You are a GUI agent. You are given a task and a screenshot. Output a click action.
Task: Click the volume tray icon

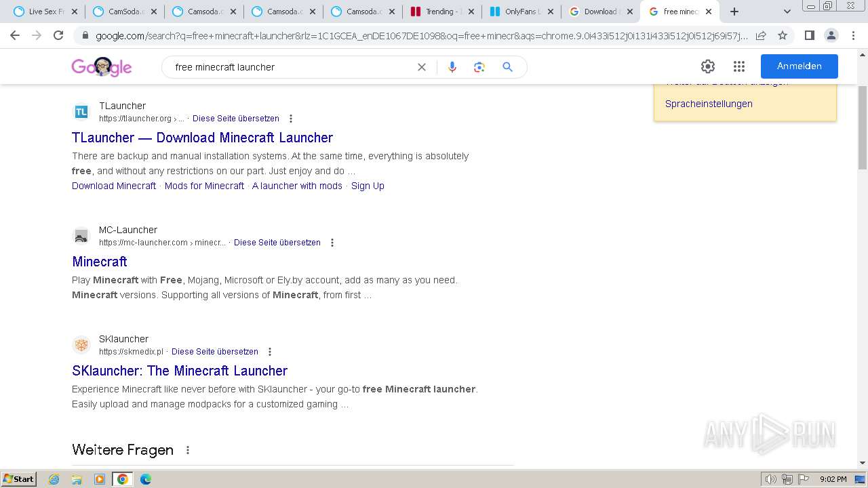[771, 479]
